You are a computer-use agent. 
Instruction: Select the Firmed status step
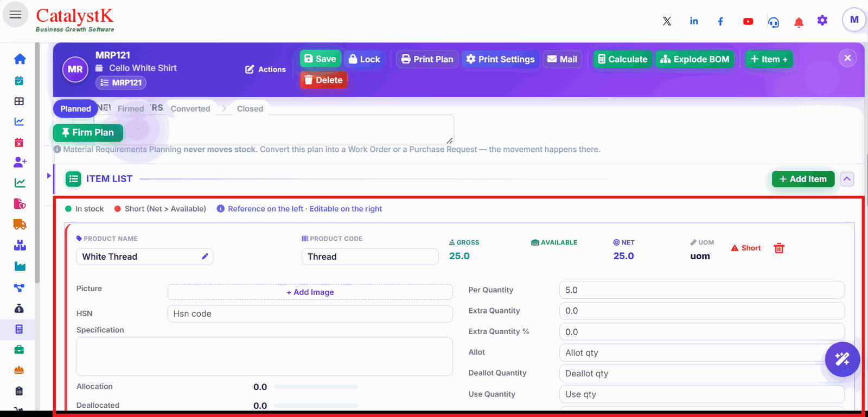point(131,108)
